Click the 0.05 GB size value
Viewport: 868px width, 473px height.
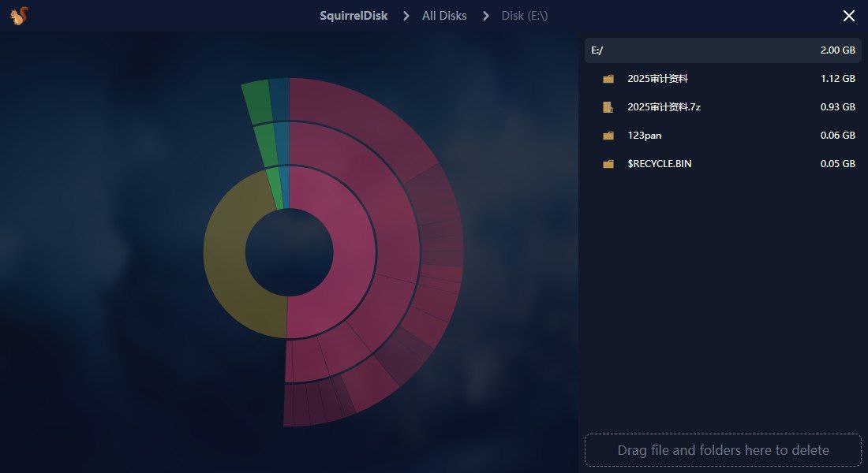point(837,164)
